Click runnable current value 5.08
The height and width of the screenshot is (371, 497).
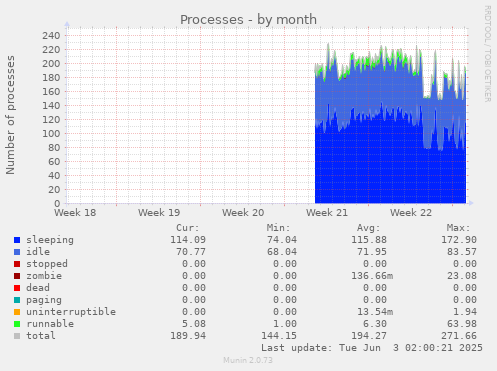pos(194,324)
